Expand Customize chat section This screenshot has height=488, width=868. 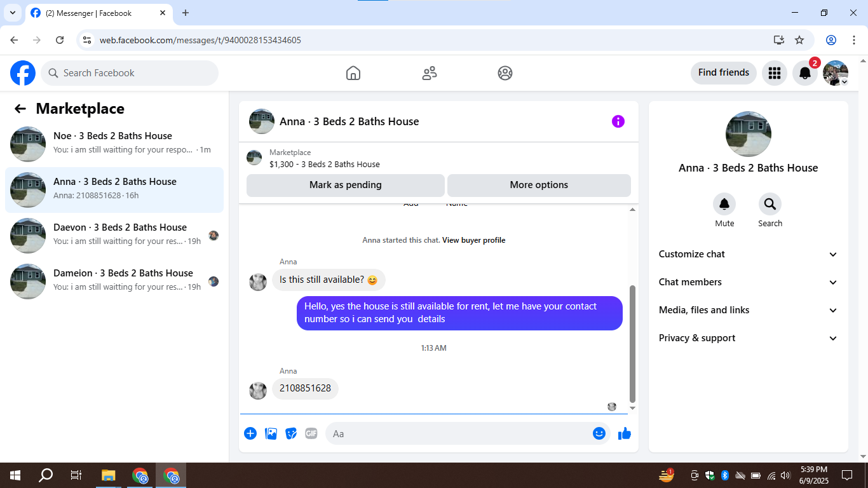point(749,254)
